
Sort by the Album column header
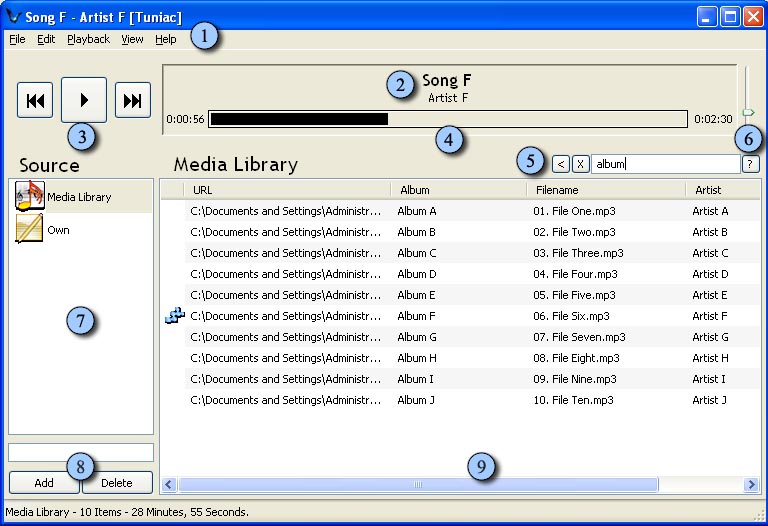pyautogui.click(x=458, y=189)
